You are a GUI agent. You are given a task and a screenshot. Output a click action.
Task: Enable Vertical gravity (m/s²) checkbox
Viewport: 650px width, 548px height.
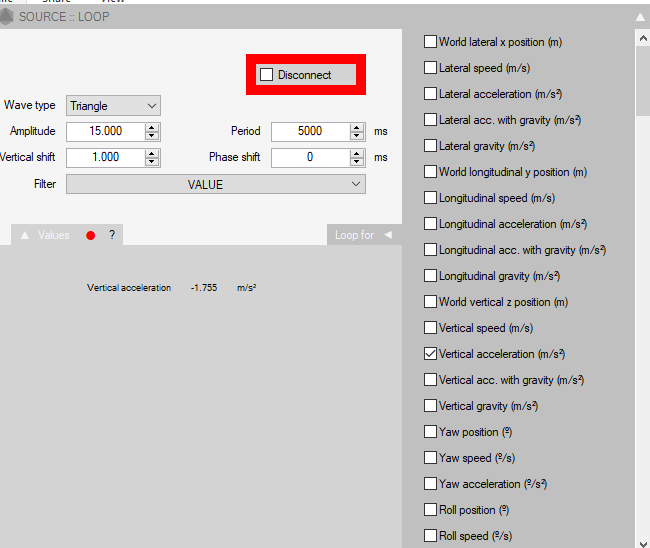click(430, 405)
